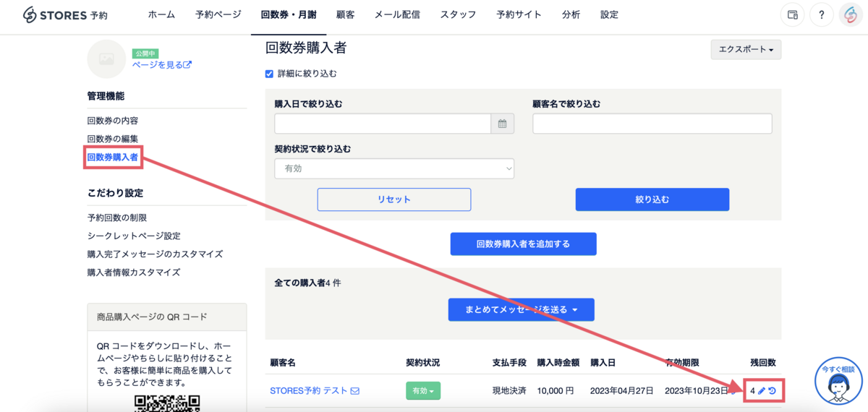This screenshot has width=868, height=412.
Task: Open the green 有効 status dropdown
Action: point(423,391)
